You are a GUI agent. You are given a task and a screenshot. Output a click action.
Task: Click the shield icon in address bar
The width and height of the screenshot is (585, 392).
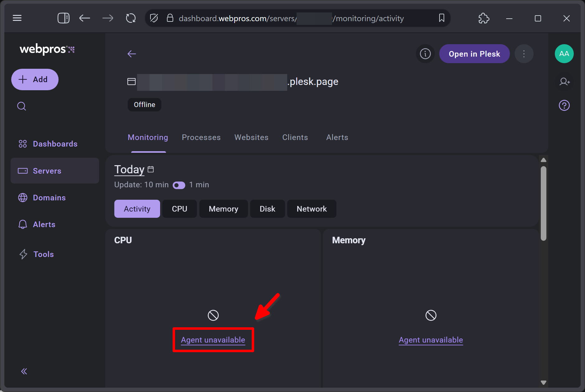(x=154, y=18)
